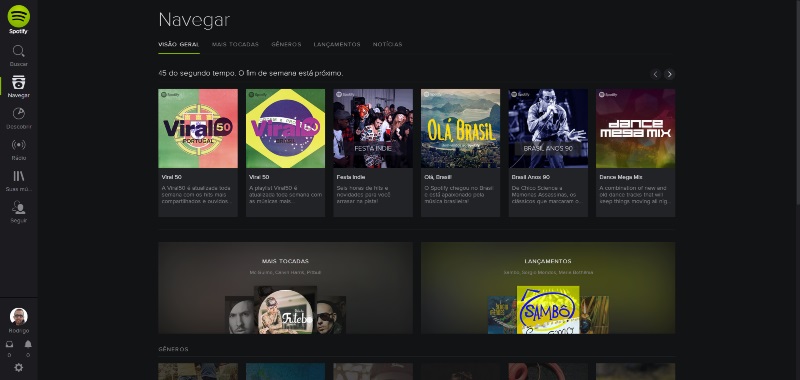Click the Olá, Brasil! title link
Viewport: 800px width, 380px height.
439,177
